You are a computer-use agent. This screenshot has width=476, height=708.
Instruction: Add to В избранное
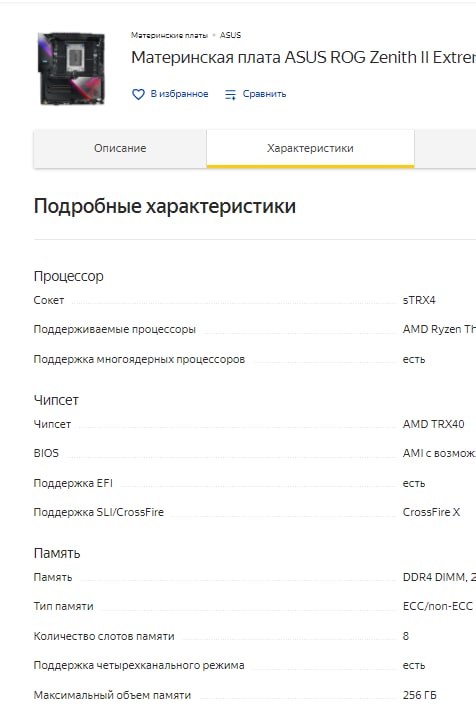pos(179,94)
